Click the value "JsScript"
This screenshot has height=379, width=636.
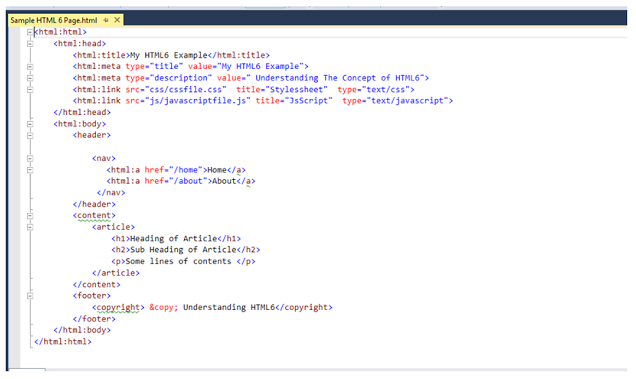coord(308,101)
